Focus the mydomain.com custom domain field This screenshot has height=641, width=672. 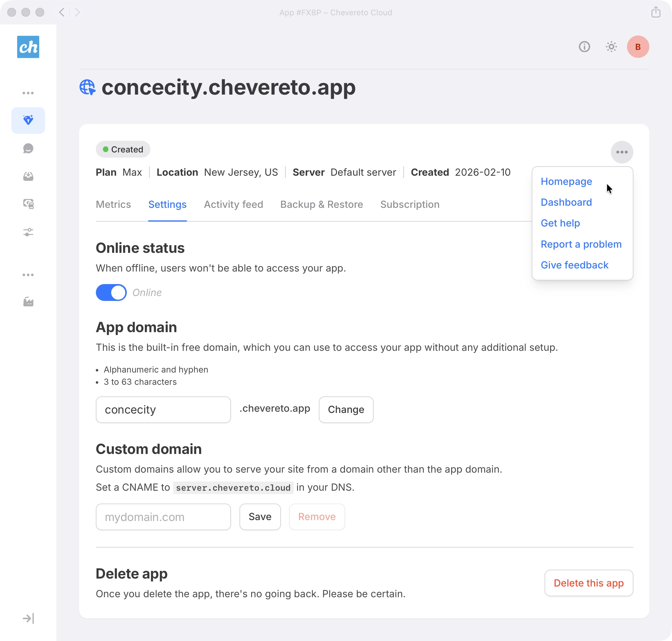163,517
